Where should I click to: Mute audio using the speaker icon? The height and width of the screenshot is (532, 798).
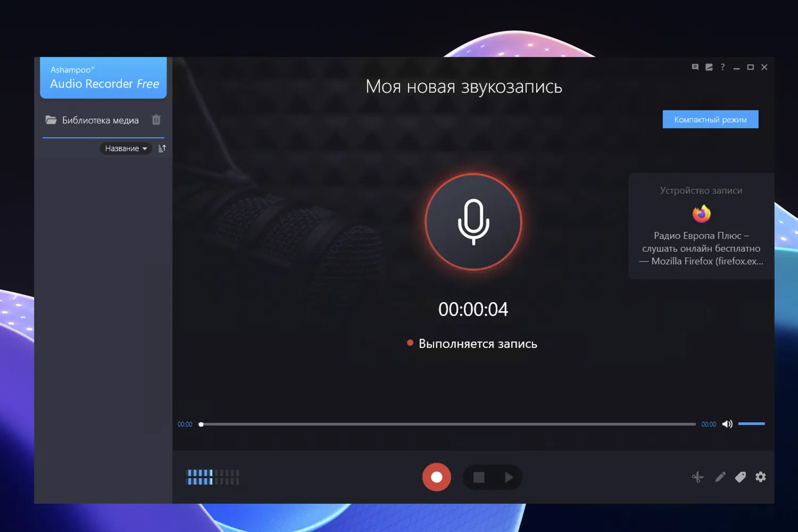[727, 424]
